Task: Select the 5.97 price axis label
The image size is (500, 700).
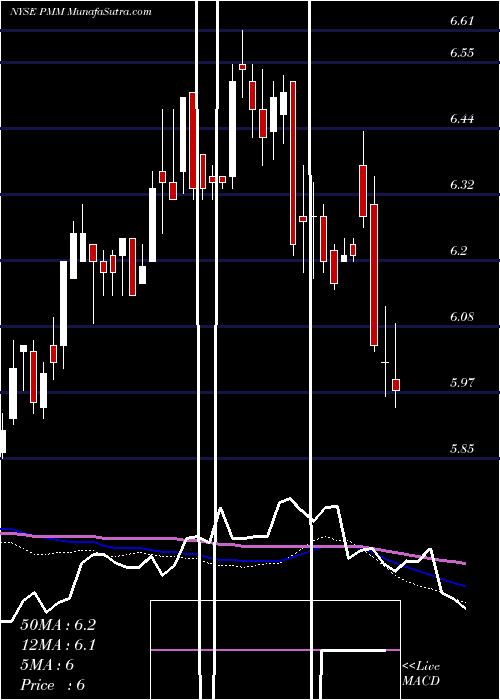Action: (x=462, y=382)
